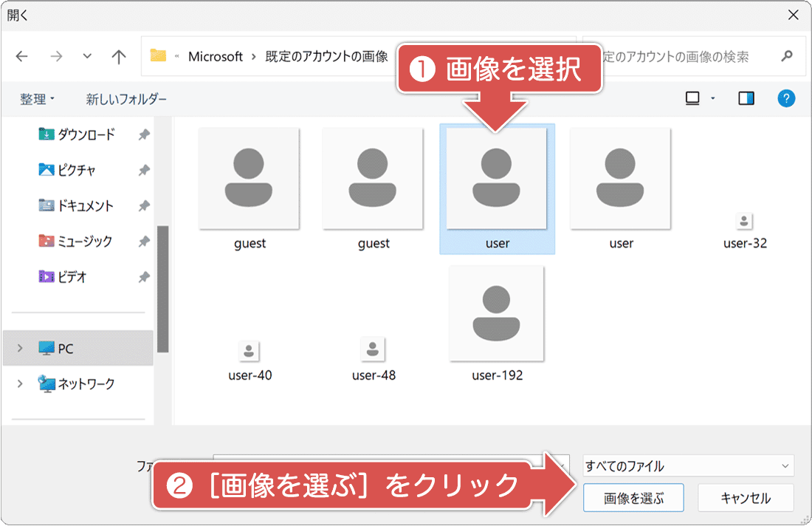Navigate up to the parent folder
The height and width of the screenshot is (526, 812).
[119, 56]
